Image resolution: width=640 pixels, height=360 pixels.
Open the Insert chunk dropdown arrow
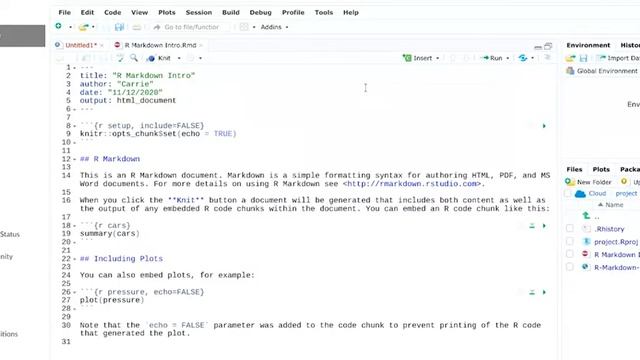[438, 58]
